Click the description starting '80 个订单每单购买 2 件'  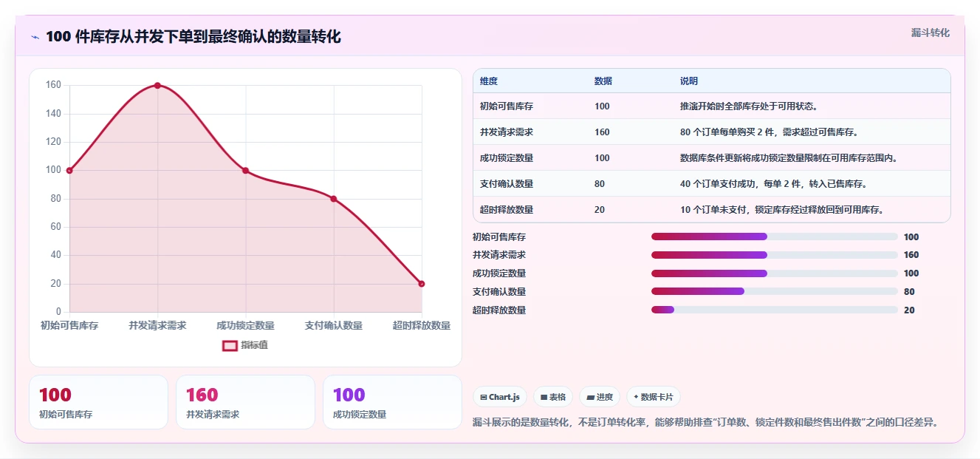[x=769, y=132]
